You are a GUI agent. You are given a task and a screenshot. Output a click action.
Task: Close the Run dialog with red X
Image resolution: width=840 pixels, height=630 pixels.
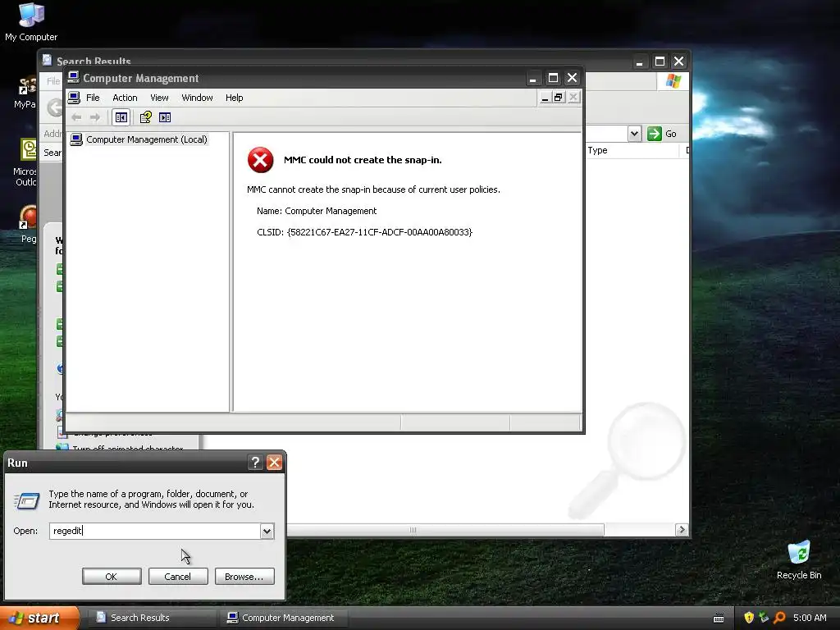click(274, 463)
